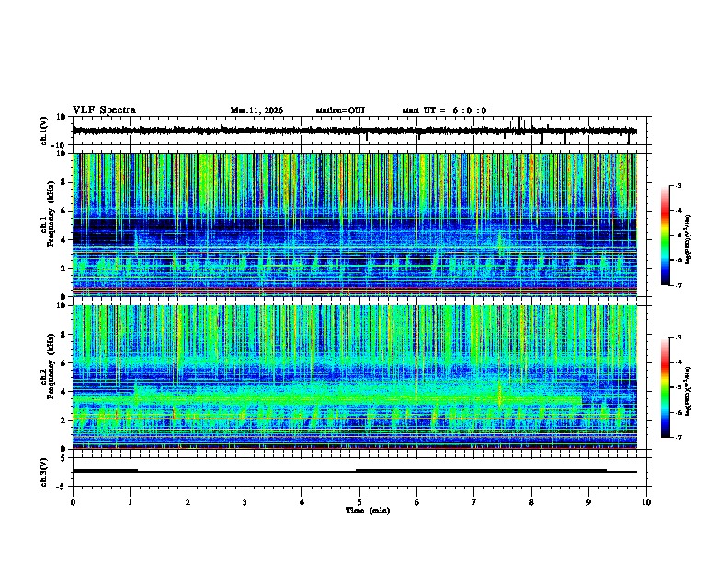Click the ch.1 color scale bar
The height and width of the screenshot is (563, 728).
pyautogui.click(x=665, y=236)
